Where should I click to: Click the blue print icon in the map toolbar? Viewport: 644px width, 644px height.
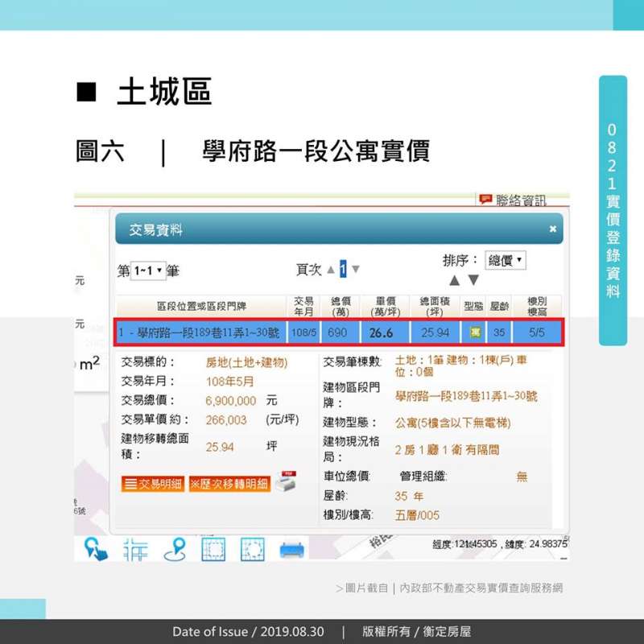point(292,550)
